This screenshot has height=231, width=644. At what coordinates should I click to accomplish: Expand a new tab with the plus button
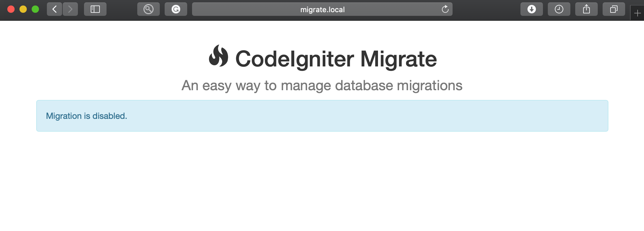click(637, 13)
